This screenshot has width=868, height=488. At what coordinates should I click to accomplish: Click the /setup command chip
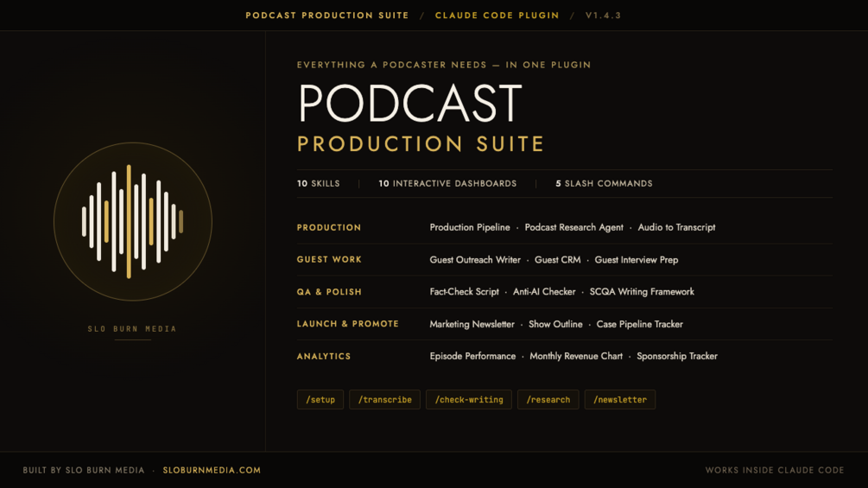tap(320, 400)
